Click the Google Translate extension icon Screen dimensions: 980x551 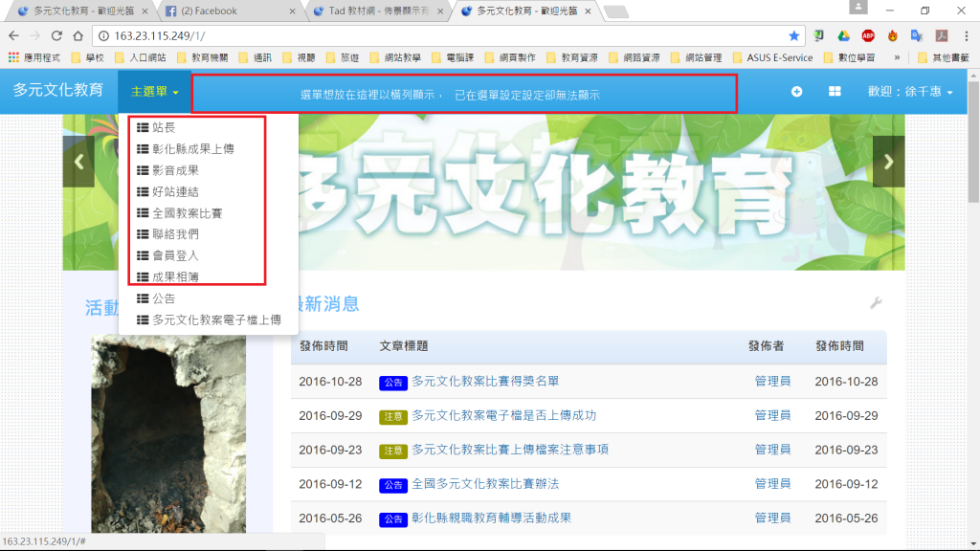pos(917,35)
